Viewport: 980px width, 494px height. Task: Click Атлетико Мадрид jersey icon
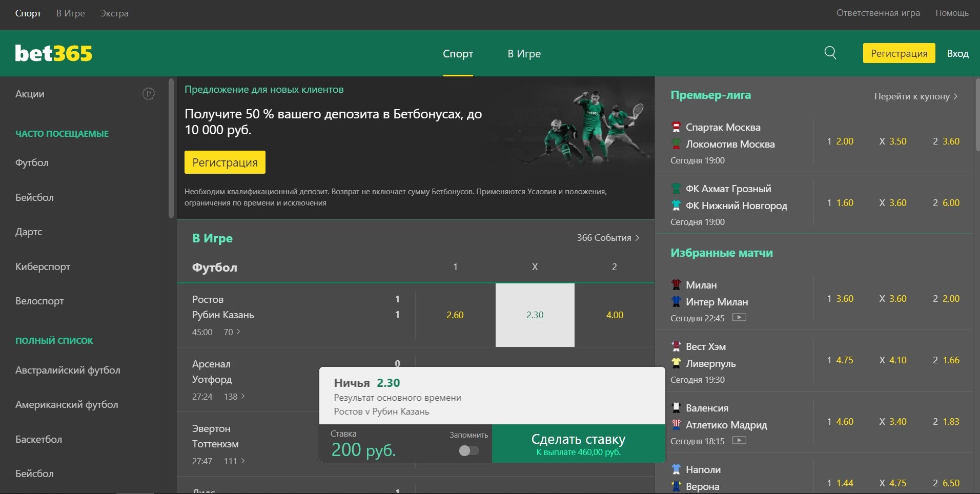point(676,425)
